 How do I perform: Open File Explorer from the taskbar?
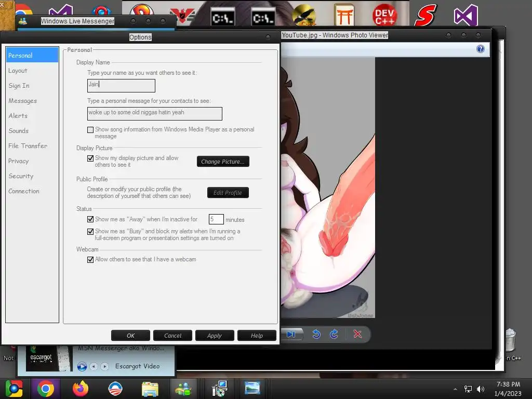point(150,389)
